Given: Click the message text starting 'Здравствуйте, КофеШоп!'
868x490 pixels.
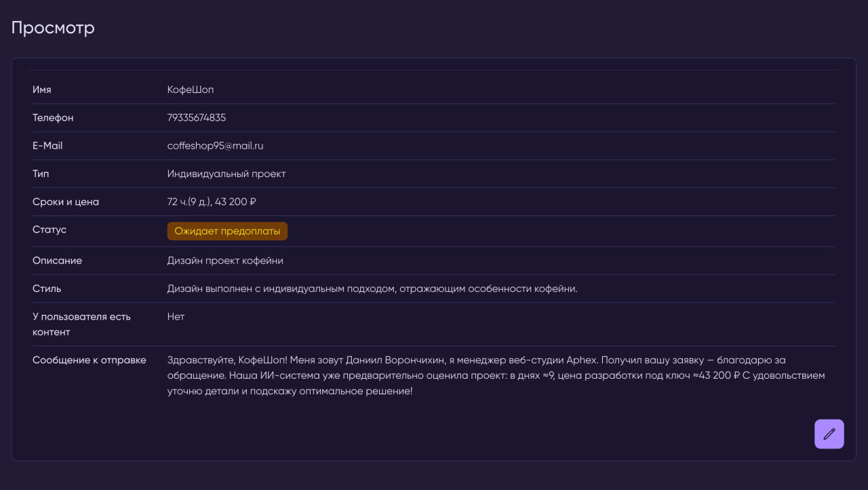Looking at the screenshot, I should click(x=495, y=375).
